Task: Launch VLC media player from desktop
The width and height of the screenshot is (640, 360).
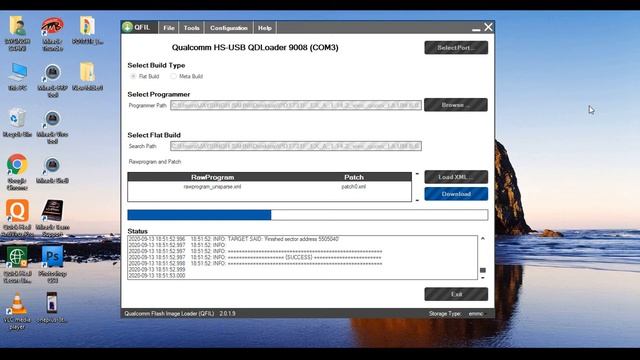Action: [17, 311]
